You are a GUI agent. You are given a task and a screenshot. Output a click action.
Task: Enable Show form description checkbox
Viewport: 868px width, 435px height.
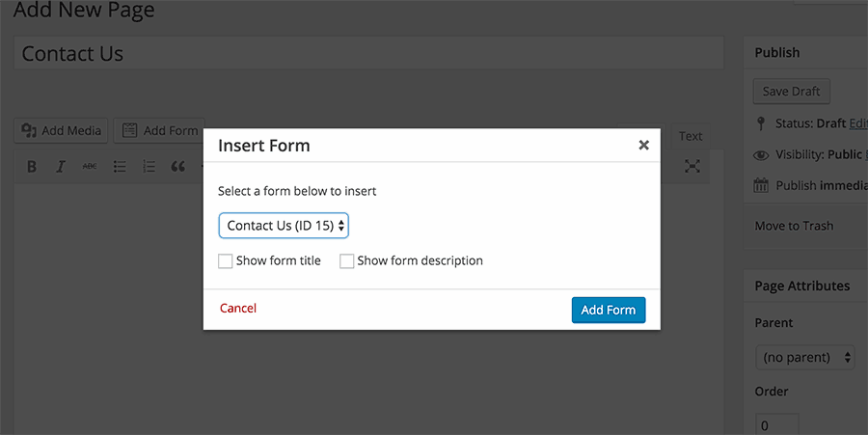pyautogui.click(x=346, y=261)
